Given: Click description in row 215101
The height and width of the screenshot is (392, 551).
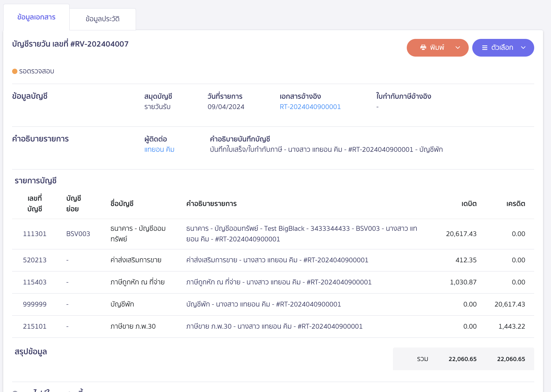Looking at the screenshot, I should pos(275,326).
